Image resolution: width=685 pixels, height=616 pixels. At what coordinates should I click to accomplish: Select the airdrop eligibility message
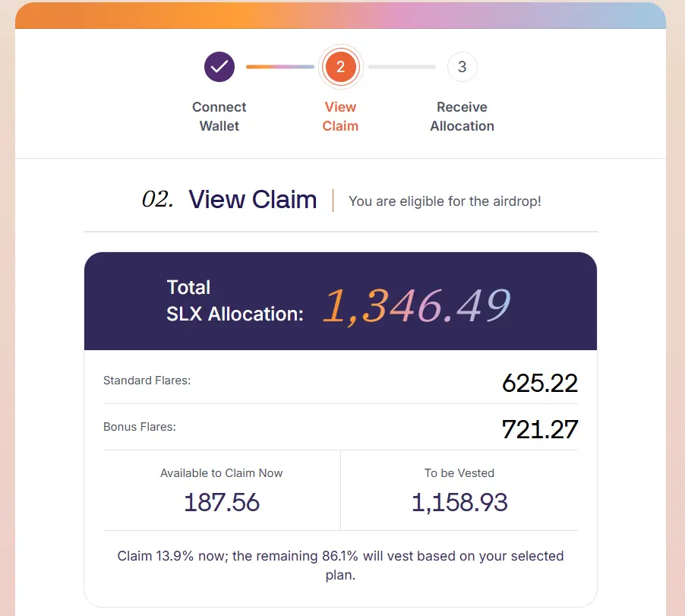[445, 201]
